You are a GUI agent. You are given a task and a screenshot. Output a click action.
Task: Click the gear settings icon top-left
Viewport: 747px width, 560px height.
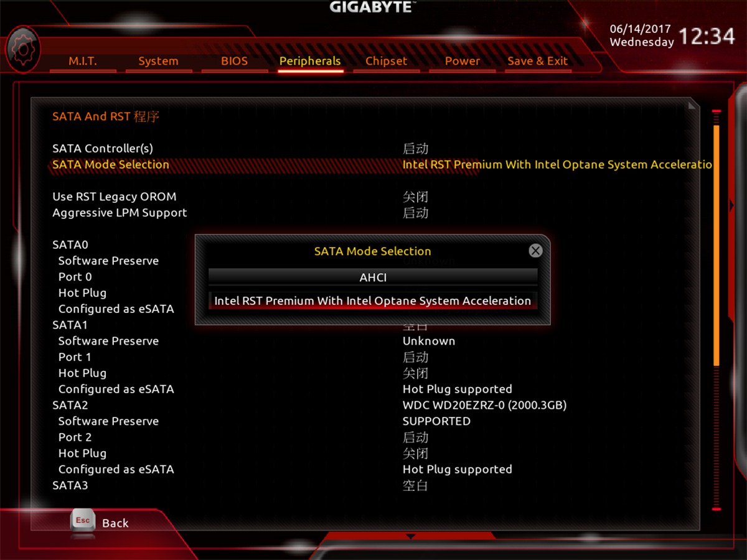[x=23, y=49]
